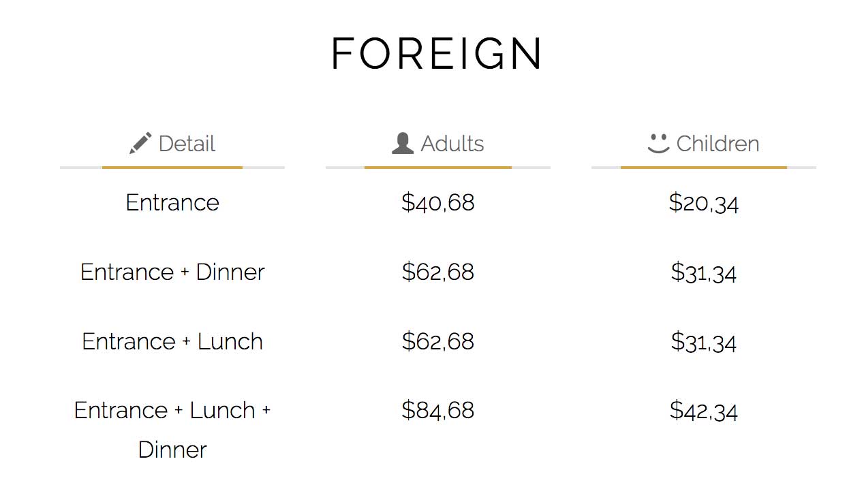Screen dimensions: 864x504
Task: Click the smiley icon beside Children
Action: pyautogui.click(x=658, y=143)
